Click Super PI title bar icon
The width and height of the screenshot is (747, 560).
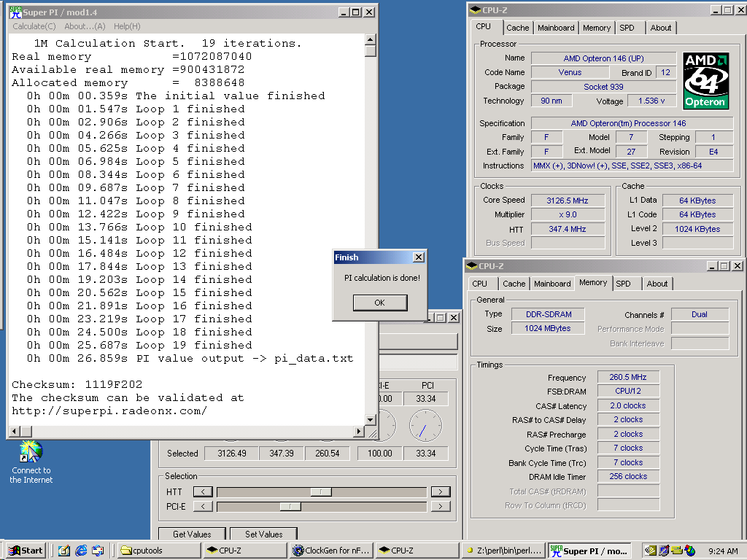click(x=15, y=12)
